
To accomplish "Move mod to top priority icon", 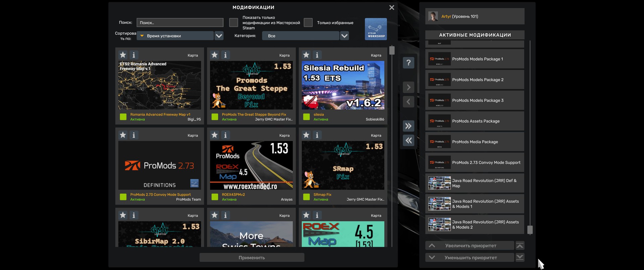I will click(x=520, y=245).
